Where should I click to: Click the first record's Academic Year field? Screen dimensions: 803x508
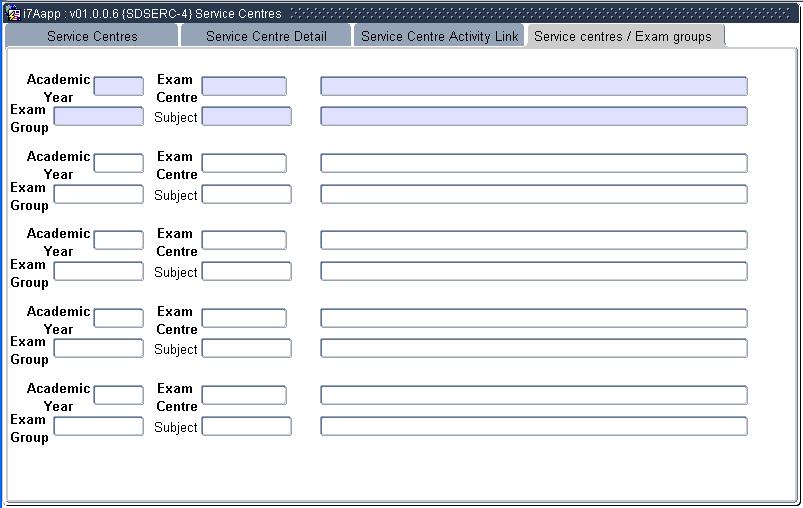click(x=118, y=87)
